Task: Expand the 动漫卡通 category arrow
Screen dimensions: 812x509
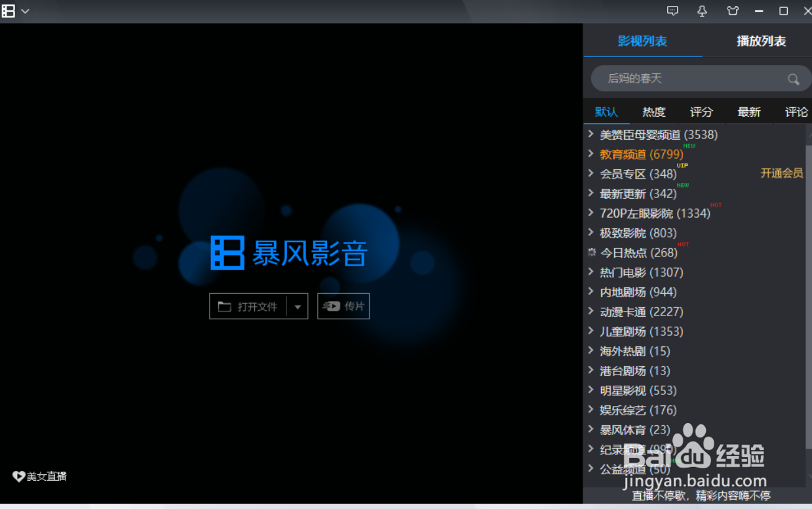Action: [x=591, y=311]
